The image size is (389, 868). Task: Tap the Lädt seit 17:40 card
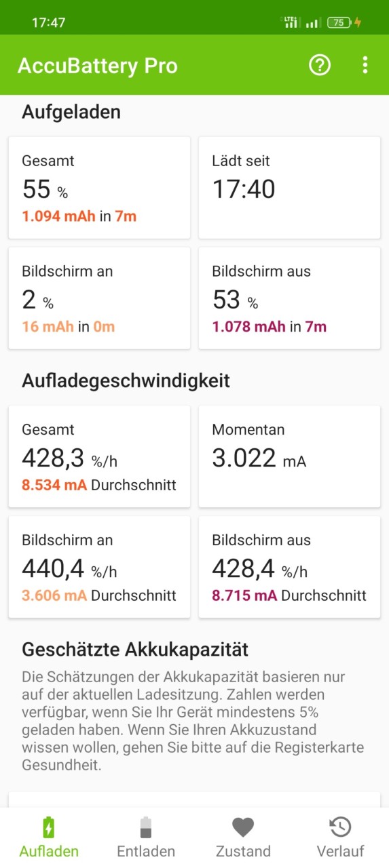tap(289, 188)
